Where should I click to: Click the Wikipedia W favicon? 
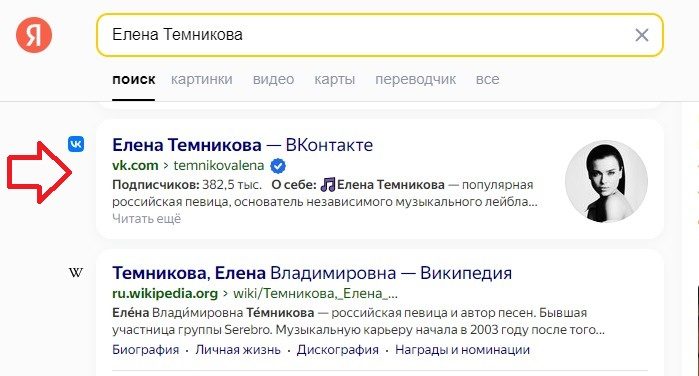[76, 273]
